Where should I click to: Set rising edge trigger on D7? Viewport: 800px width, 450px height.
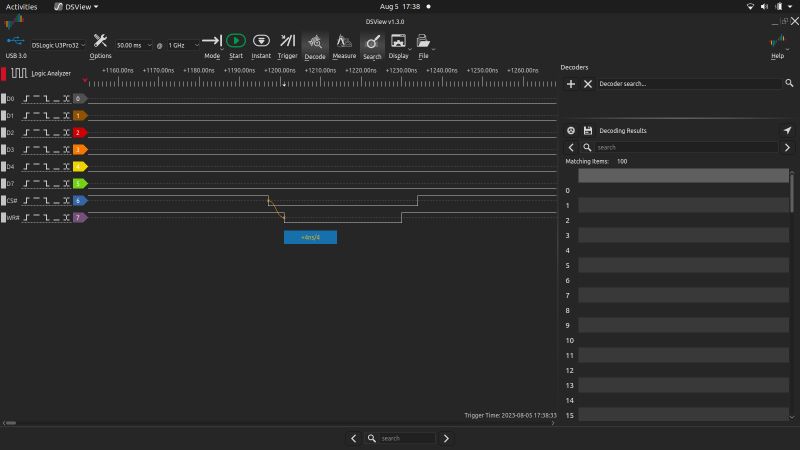(27, 183)
